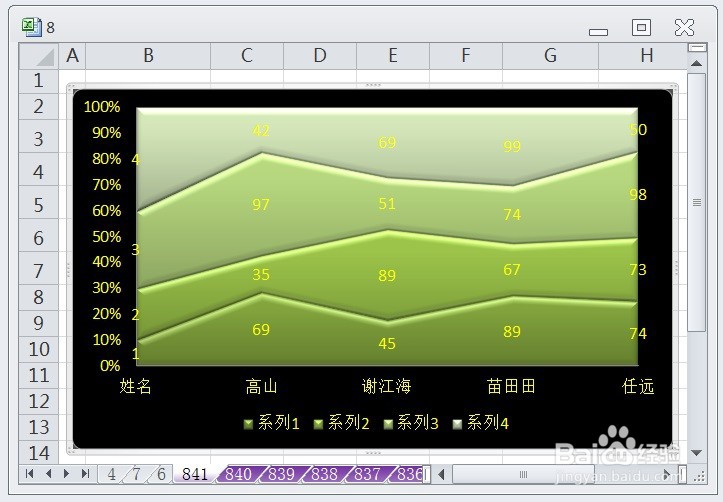This screenshot has width=723, height=502.
Task: Select data label 97 in chart
Action: click(261, 205)
